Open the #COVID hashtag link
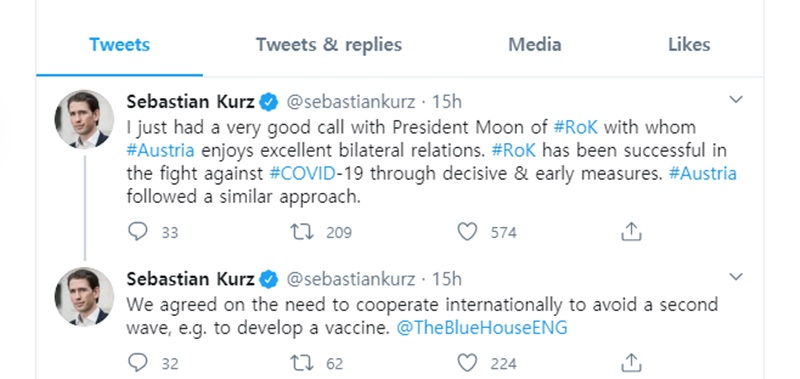 click(303, 174)
